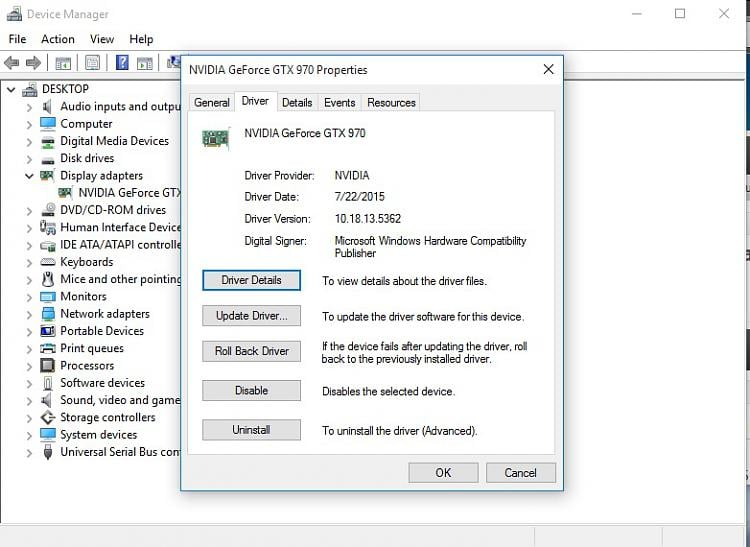Expand the Processors node arrow
Image resolution: width=750 pixels, height=547 pixels.
(29, 367)
